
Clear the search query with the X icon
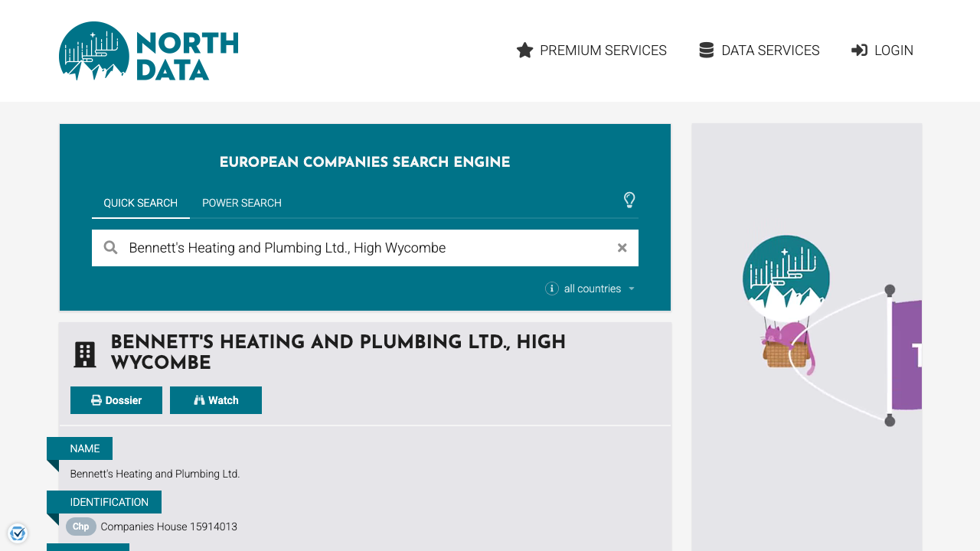point(622,247)
